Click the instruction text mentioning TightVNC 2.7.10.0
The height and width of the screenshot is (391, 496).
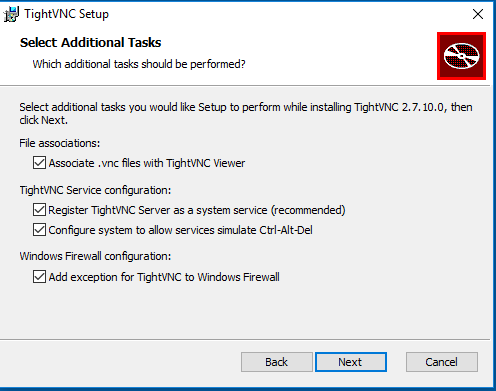[246, 113]
